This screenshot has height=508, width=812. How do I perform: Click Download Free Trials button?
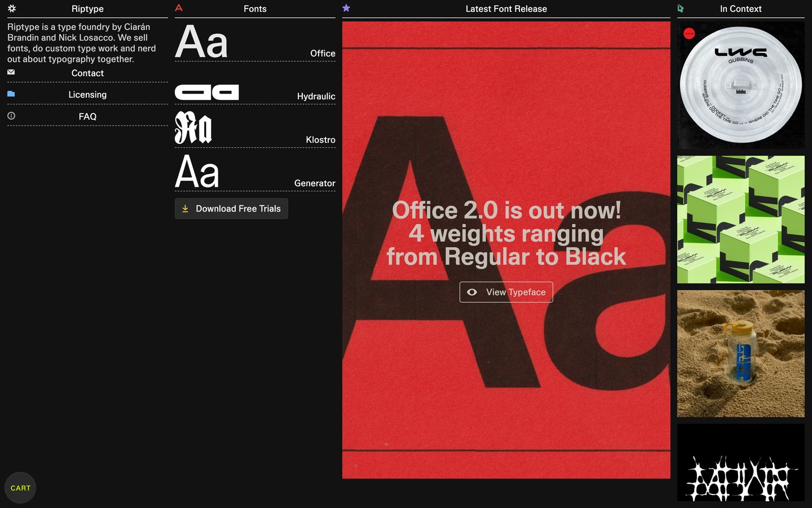231,209
